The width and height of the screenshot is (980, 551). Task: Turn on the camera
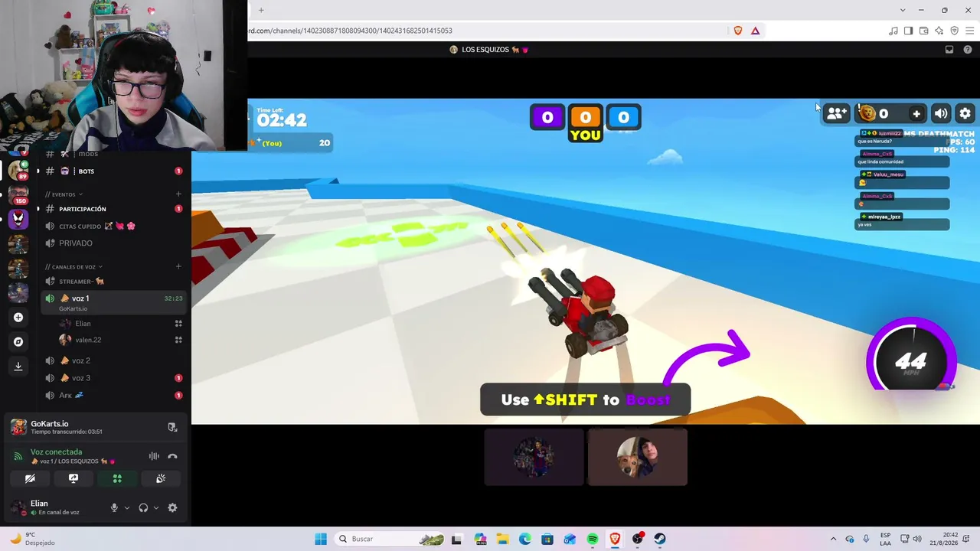(30, 478)
